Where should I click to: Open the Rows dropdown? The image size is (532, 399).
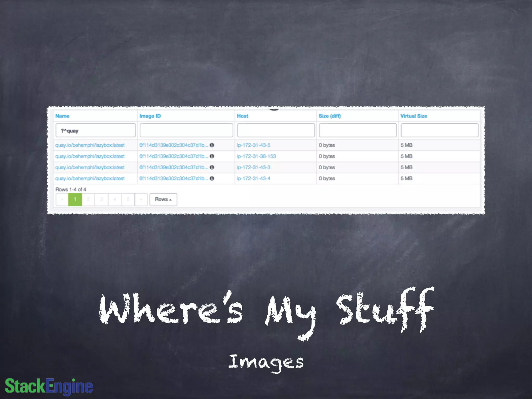pyautogui.click(x=163, y=199)
